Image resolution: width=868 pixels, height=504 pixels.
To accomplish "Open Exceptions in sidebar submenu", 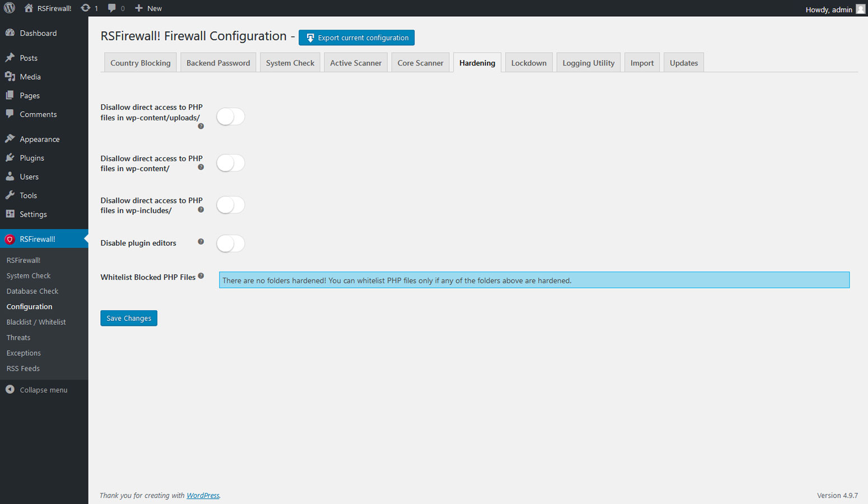I will click(24, 353).
